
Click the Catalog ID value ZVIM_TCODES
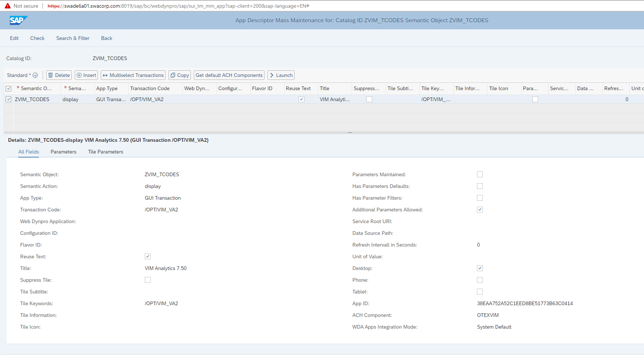point(110,58)
